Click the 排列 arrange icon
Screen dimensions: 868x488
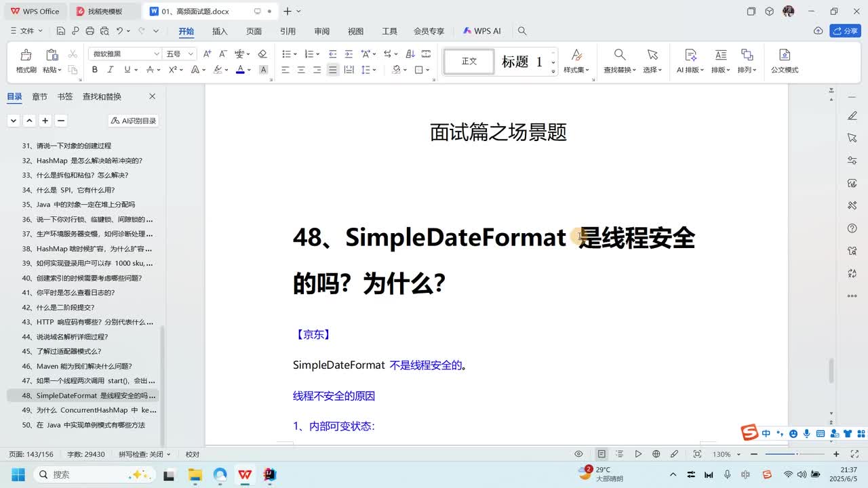(747, 55)
